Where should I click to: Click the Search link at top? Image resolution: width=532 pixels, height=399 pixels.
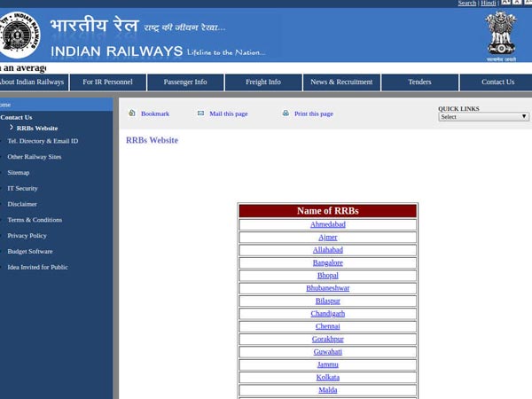pyautogui.click(x=467, y=3)
